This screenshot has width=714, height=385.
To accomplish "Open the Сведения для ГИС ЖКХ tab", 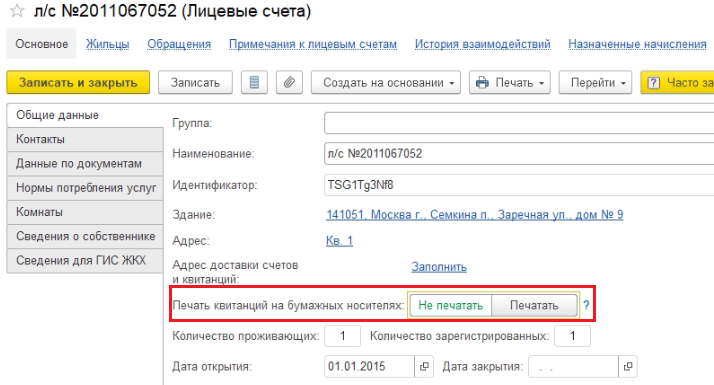I will pyautogui.click(x=85, y=260).
